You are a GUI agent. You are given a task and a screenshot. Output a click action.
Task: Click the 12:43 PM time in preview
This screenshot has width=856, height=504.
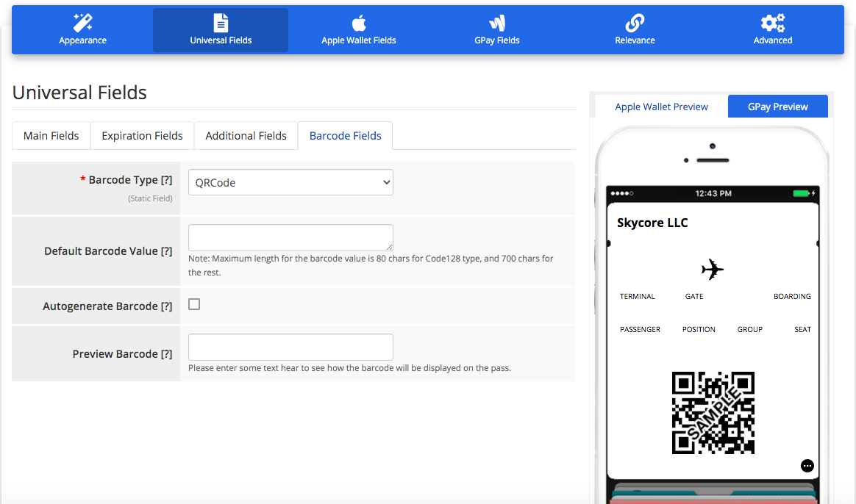pyautogui.click(x=713, y=194)
